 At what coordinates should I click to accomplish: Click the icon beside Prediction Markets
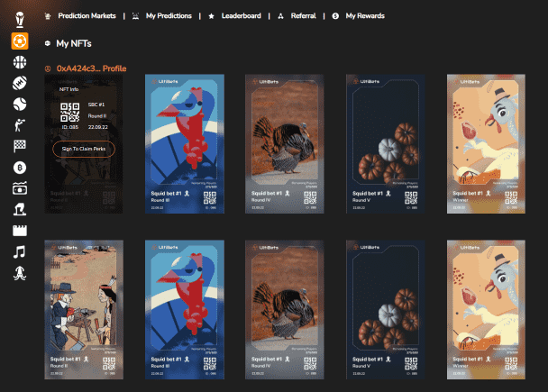(x=48, y=15)
